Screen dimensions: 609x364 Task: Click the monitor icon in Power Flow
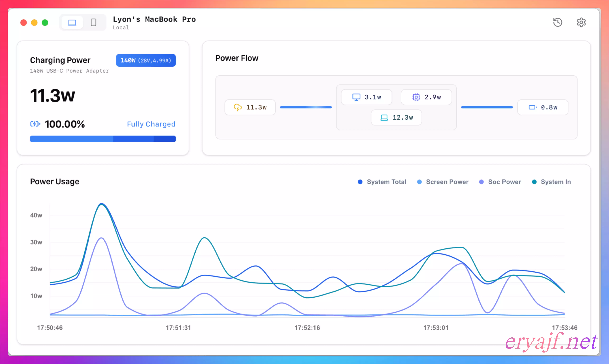[x=356, y=97]
